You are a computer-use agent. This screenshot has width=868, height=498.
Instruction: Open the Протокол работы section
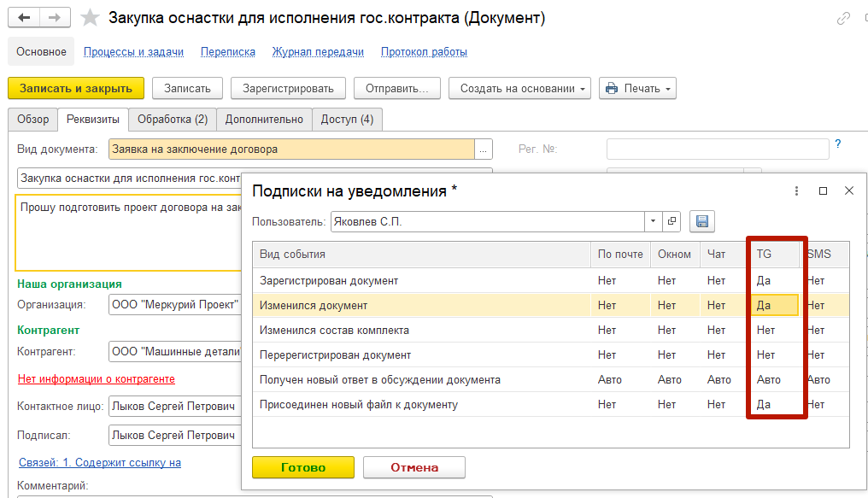tap(424, 51)
